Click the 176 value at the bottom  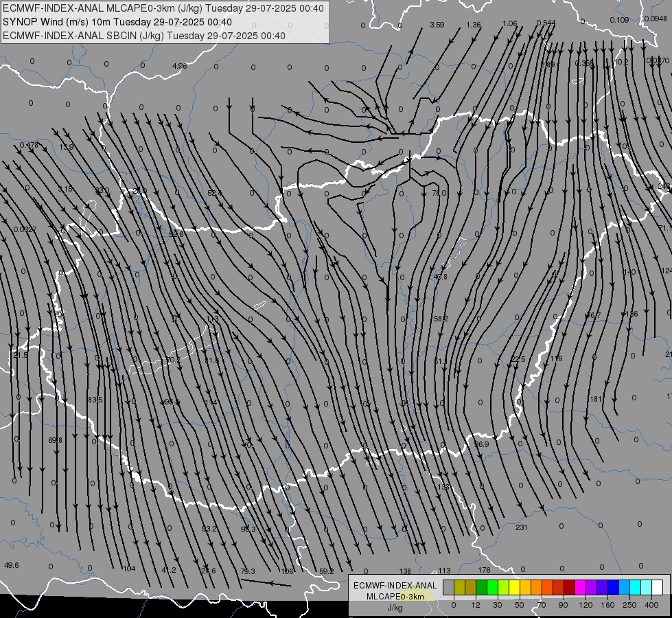484,570
